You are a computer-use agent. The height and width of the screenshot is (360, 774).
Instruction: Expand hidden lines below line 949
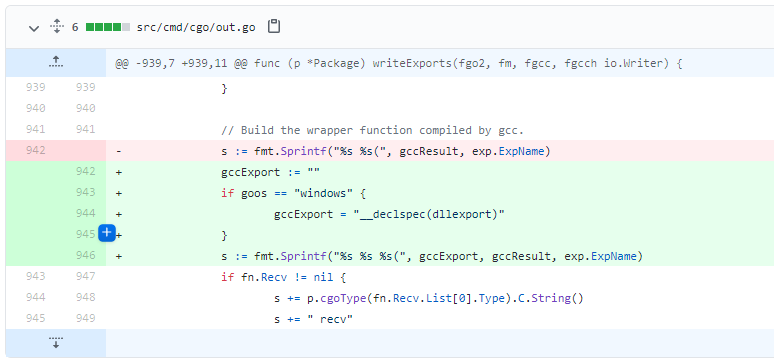pyautogui.click(x=56, y=343)
